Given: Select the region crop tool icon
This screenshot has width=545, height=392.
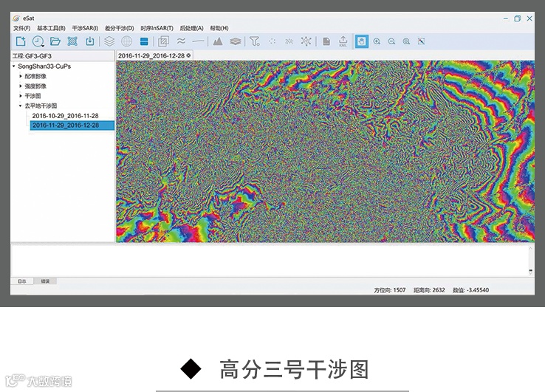Looking at the screenshot, I should pos(72,41).
